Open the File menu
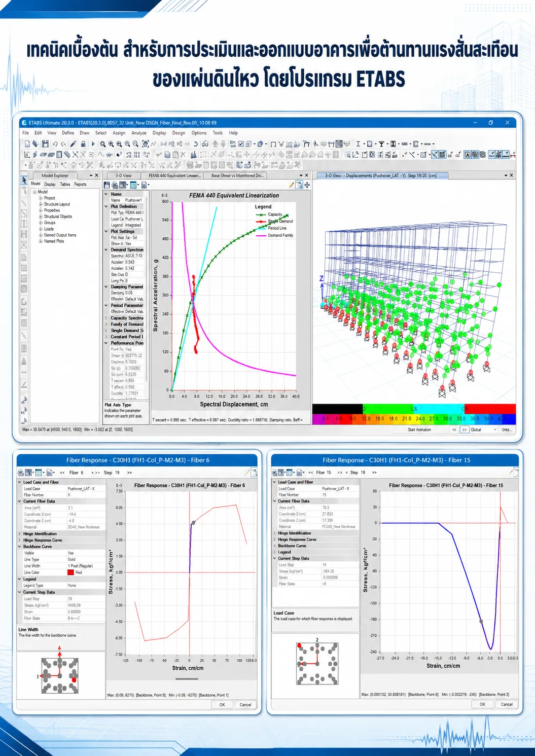 coord(25,133)
